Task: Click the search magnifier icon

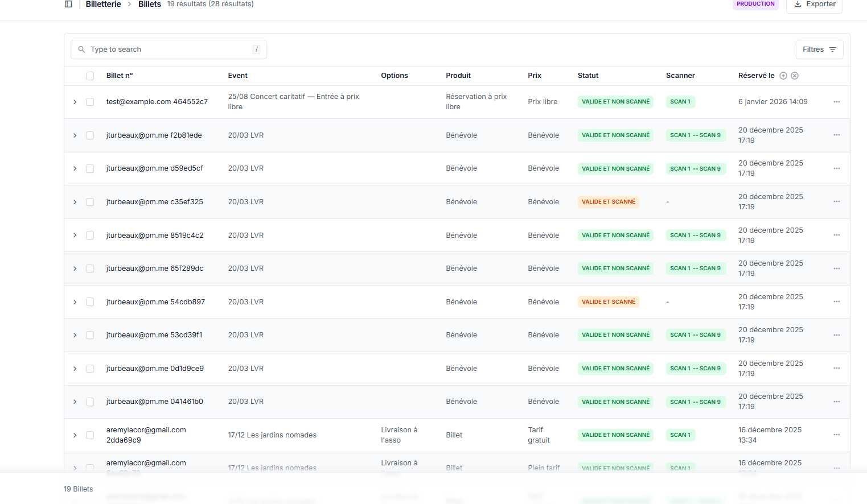Action: coord(81,49)
